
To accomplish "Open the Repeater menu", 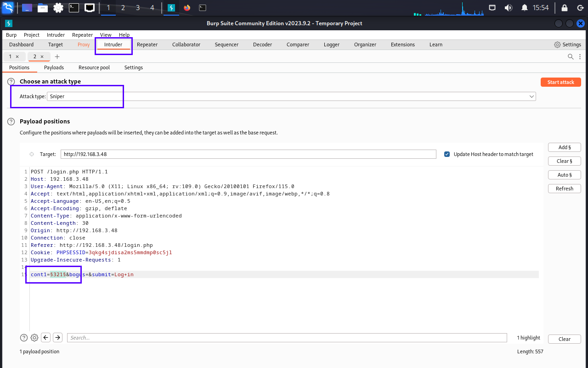I will coord(82,35).
